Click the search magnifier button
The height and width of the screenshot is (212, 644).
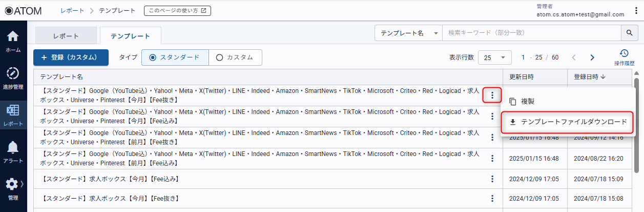click(630, 33)
